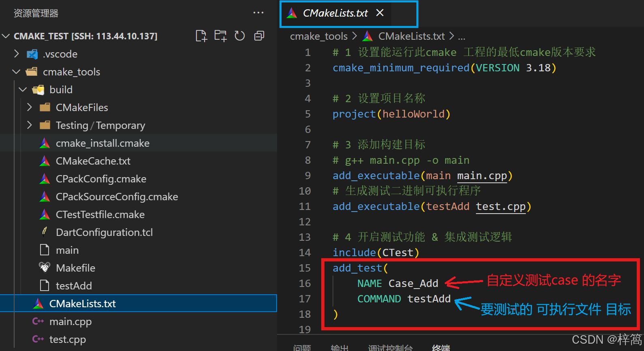
Task: Click the .vscode folder icon
Action: point(32,54)
